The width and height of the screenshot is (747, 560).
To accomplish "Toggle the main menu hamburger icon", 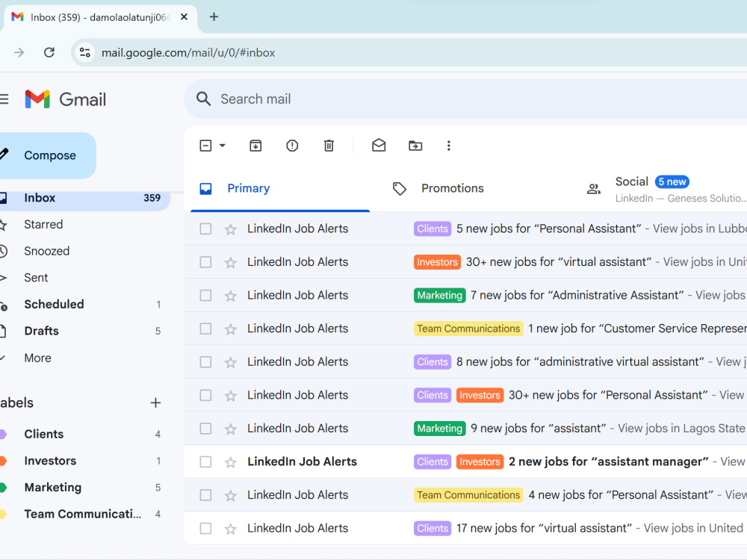I will 4,99.
